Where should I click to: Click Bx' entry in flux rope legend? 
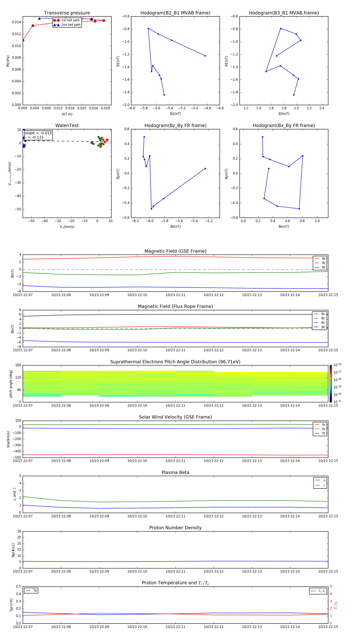tap(320, 314)
